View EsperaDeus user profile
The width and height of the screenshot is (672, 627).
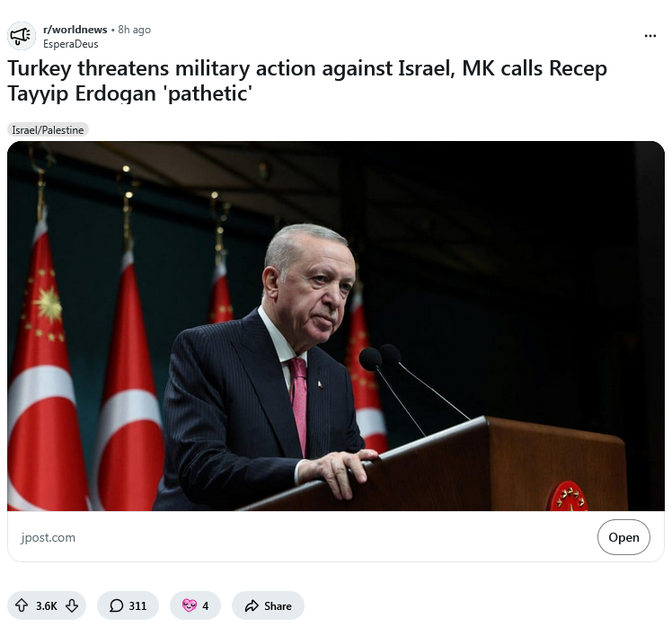[71, 44]
